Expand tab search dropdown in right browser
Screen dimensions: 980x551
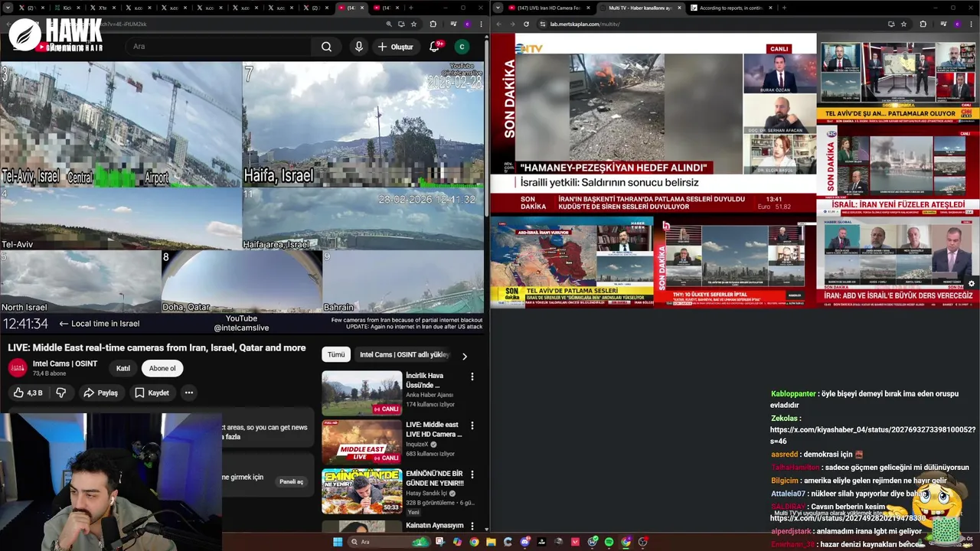tap(498, 8)
